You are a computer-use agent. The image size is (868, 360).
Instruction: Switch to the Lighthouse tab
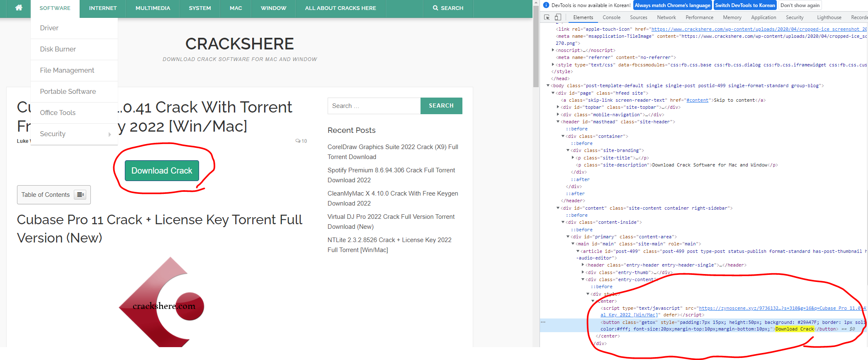[x=829, y=17]
